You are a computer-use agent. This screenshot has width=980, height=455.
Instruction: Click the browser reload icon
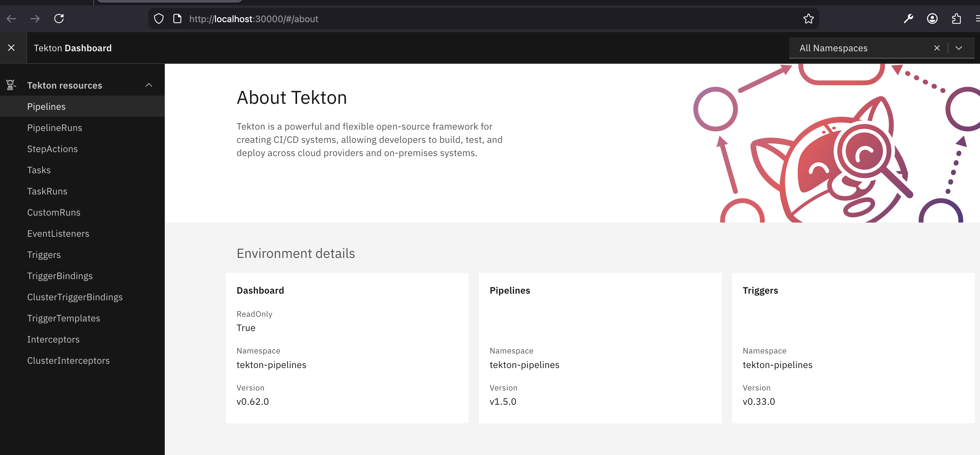pyautogui.click(x=59, y=19)
